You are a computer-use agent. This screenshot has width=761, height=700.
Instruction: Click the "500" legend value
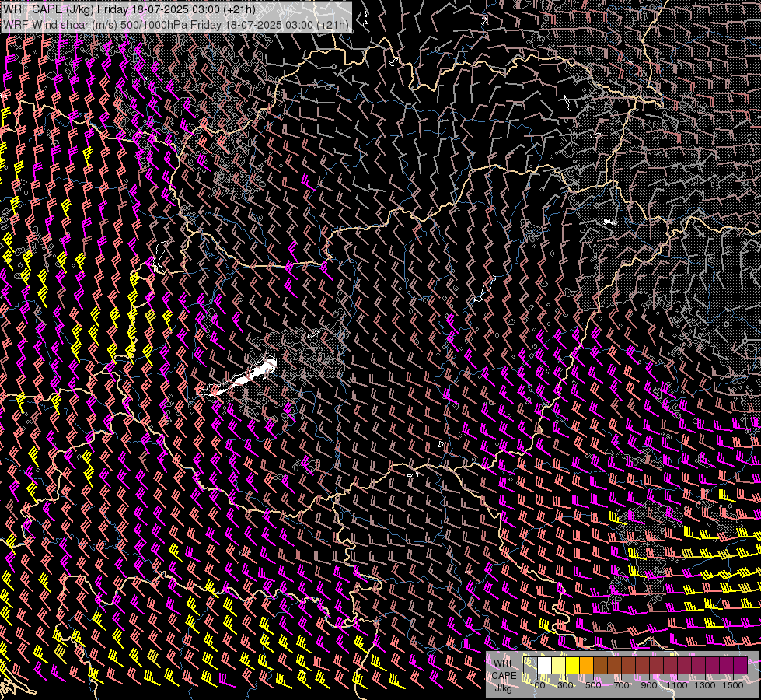click(x=593, y=685)
